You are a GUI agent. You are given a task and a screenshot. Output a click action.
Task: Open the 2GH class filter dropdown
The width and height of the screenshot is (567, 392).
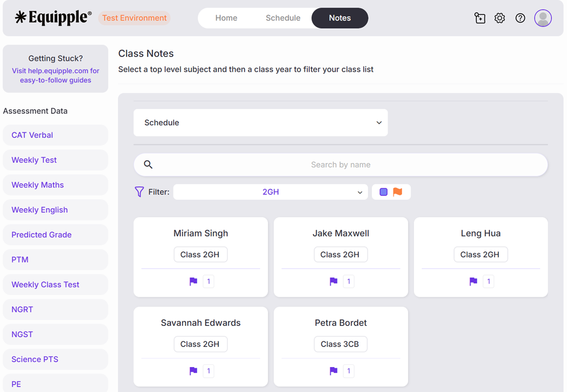click(270, 192)
